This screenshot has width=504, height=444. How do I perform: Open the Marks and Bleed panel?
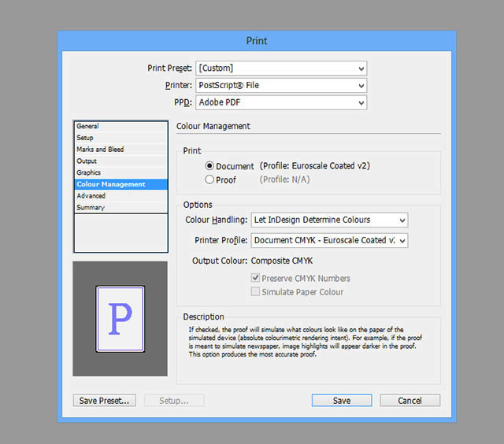120,150
